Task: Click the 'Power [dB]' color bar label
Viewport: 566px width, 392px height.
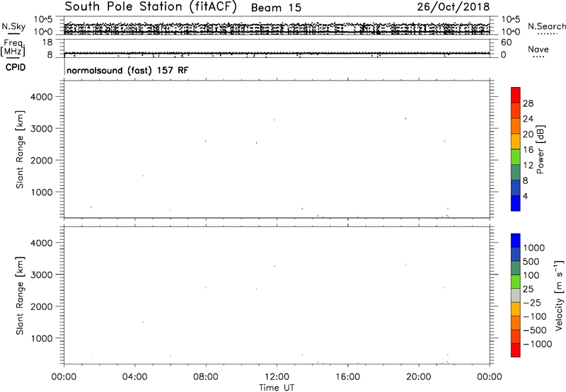Action: (x=540, y=149)
